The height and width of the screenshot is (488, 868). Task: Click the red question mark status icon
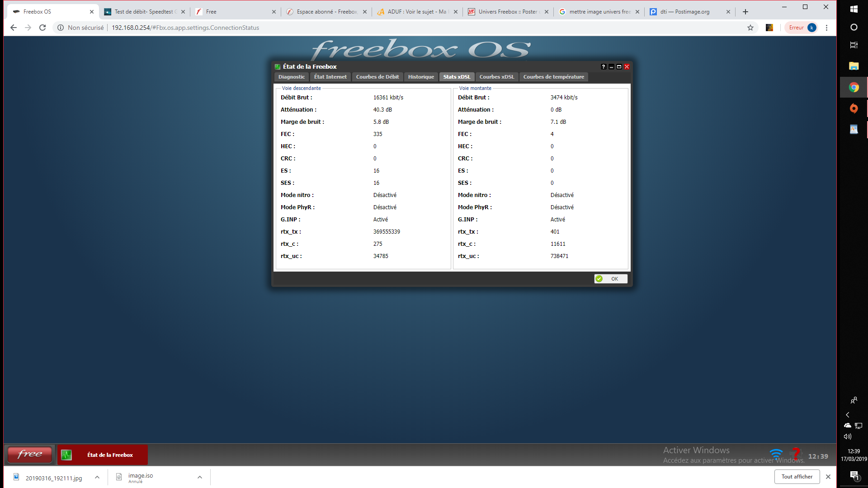796,454
